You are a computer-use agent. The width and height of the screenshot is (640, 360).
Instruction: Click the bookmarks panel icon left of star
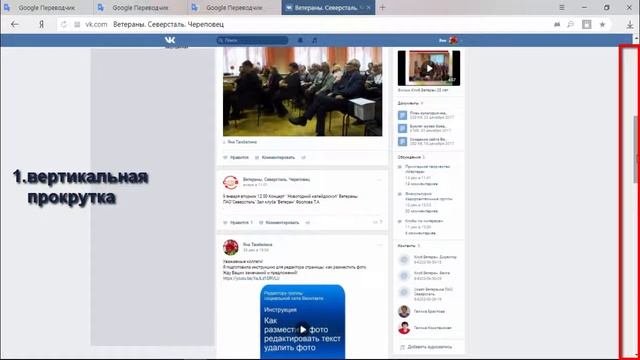[587, 24]
